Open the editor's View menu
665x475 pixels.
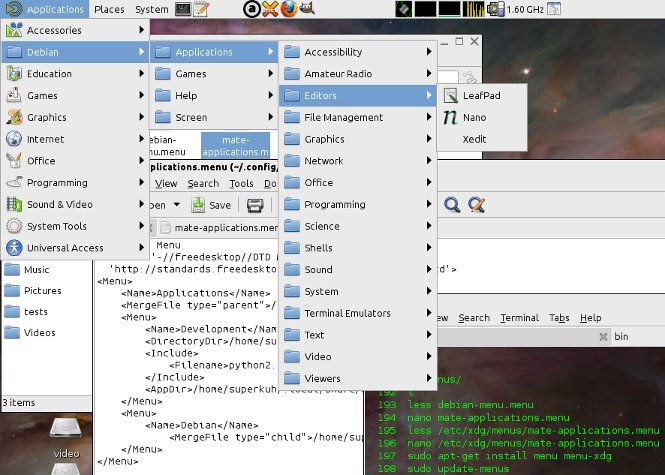(x=166, y=184)
